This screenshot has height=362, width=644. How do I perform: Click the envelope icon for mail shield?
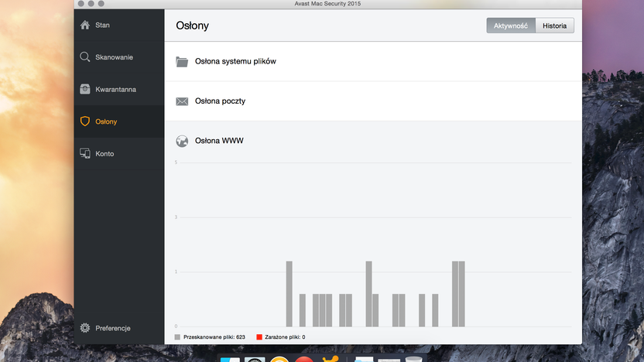(x=182, y=101)
